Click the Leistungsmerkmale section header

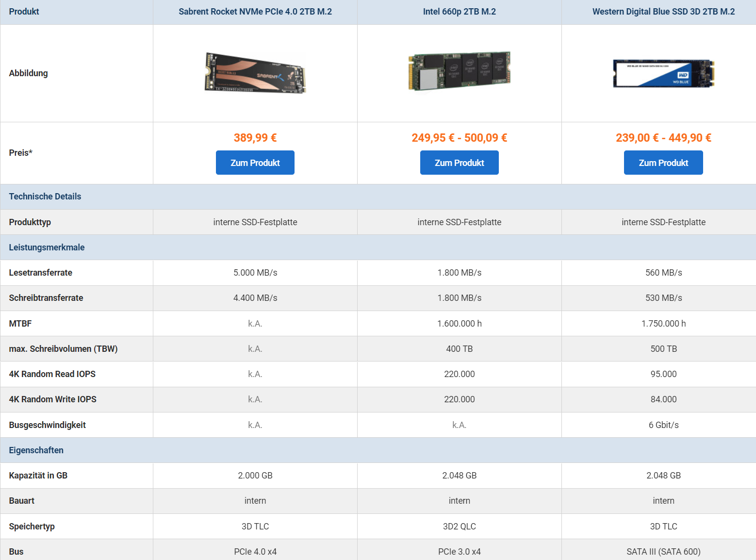coord(47,247)
